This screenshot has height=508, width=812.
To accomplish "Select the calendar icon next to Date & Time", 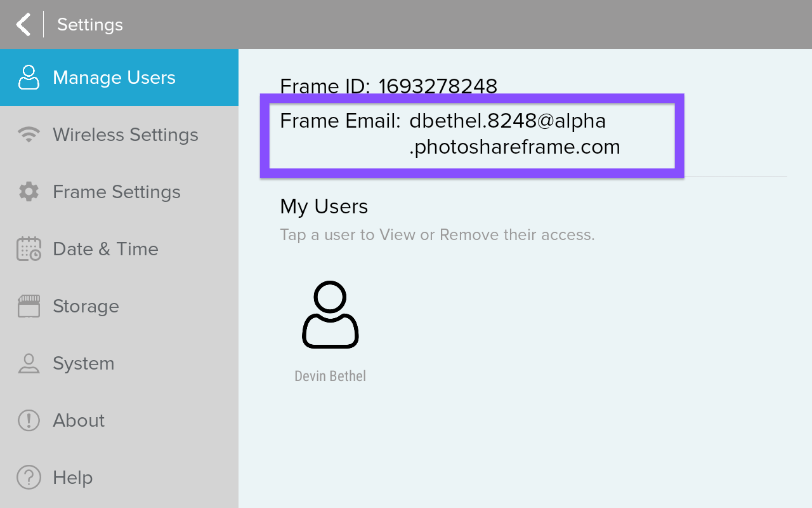I will pos(29,249).
